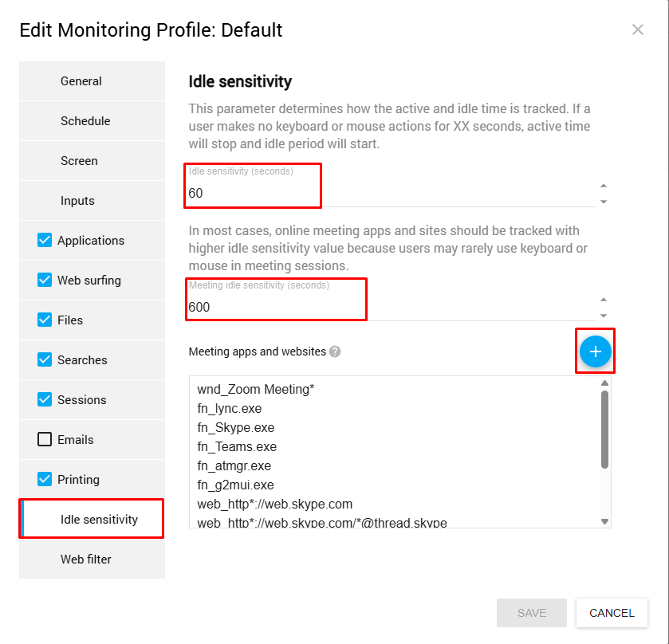
Task: Select fn_Teams.exe in the meeting apps list
Action: pos(237,446)
